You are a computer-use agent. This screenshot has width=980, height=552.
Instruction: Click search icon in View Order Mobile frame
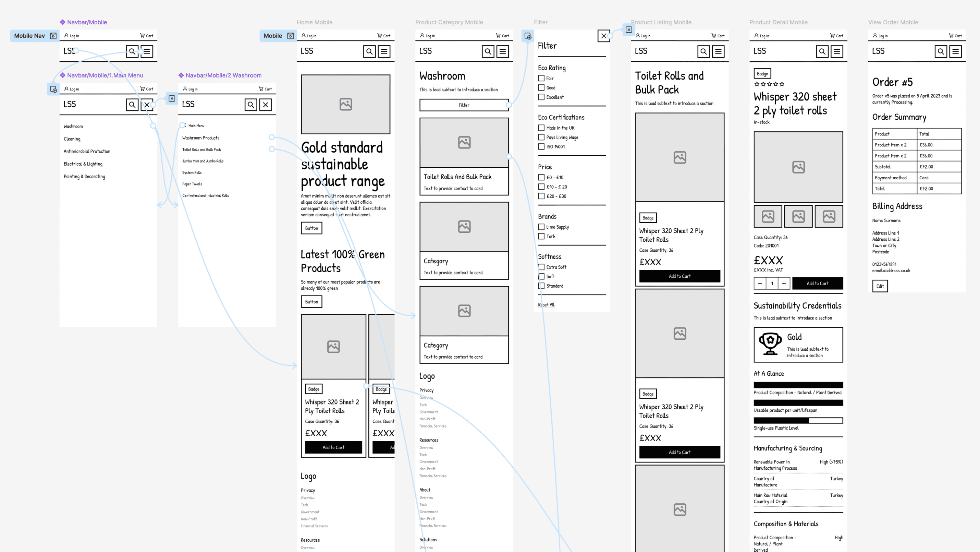(941, 51)
